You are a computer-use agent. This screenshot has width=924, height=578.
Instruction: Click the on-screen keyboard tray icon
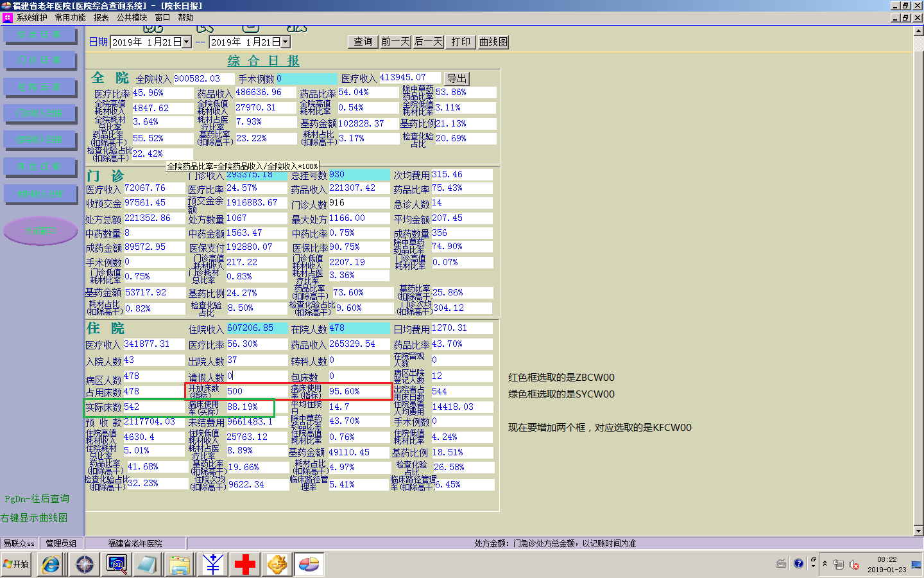[x=781, y=564]
